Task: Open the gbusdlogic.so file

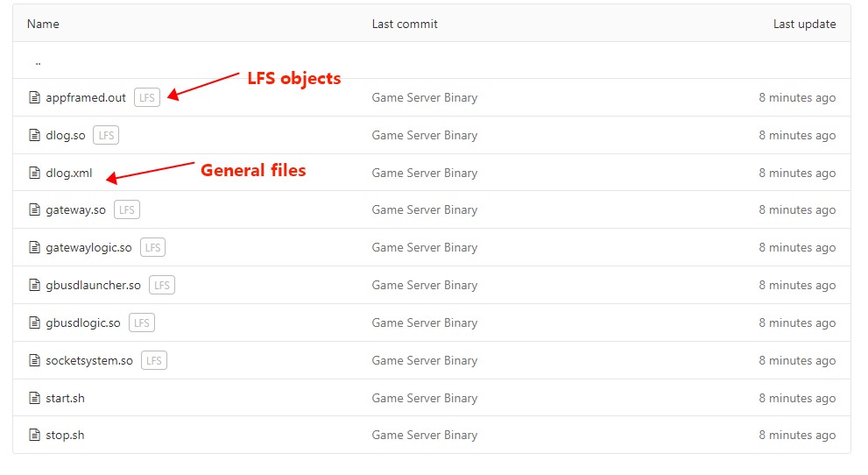Action: pyautogui.click(x=83, y=323)
